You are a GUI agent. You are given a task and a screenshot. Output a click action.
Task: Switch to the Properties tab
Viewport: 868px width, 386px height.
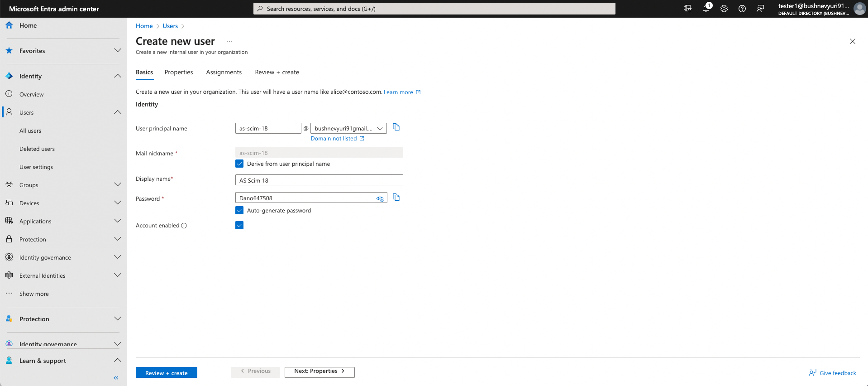coord(179,72)
